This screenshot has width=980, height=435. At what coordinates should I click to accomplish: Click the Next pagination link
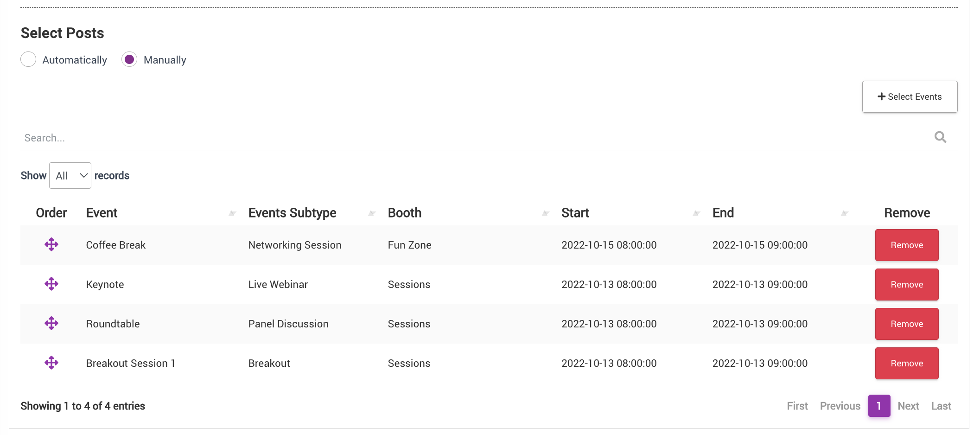click(x=908, y=406)
